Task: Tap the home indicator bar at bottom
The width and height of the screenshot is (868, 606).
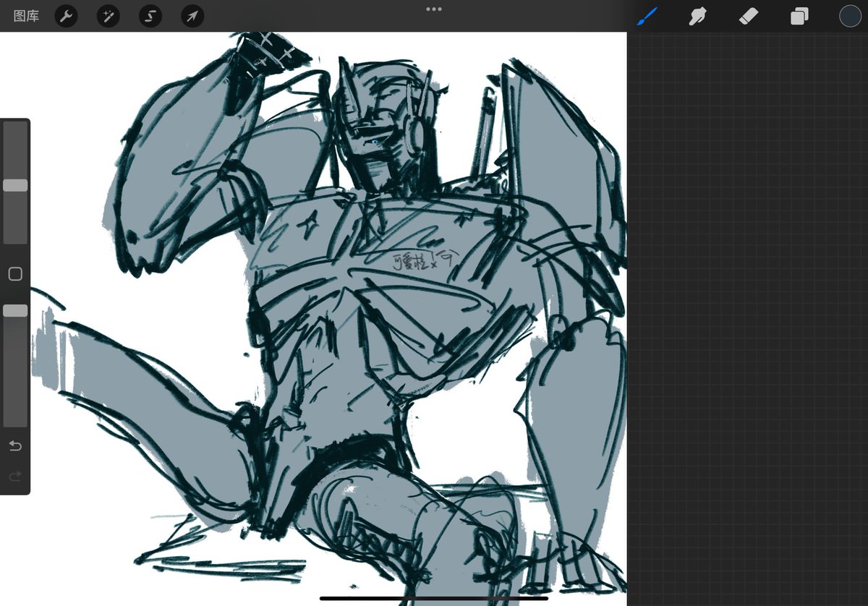Action: tap(434, 598)
